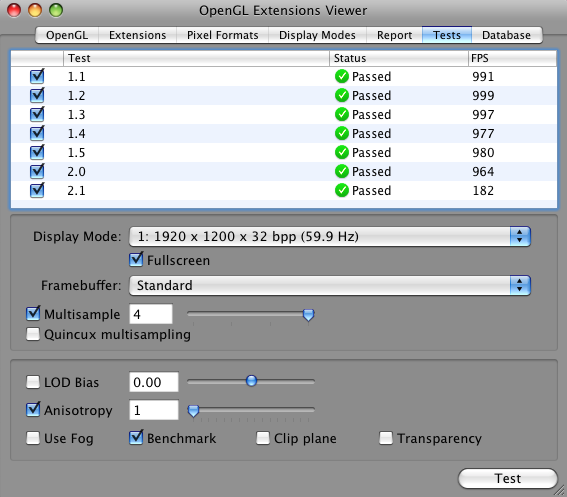
Task: Toggle the test 1.4 checkbox
Action: (37, 133)
